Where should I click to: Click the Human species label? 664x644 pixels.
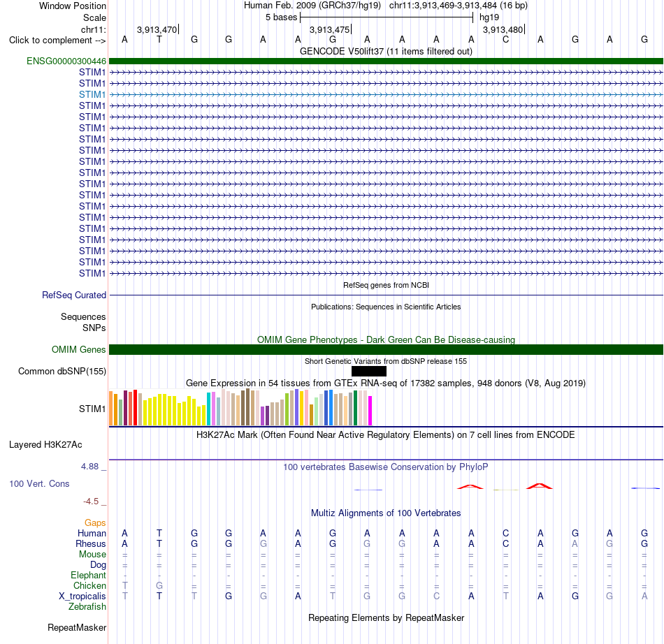coord(92,533)
